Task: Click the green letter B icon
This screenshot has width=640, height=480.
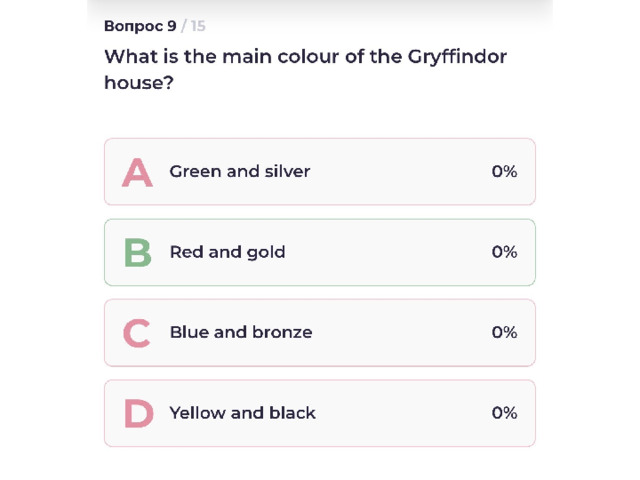Action: pyautogui.click(x=138, y=253)
